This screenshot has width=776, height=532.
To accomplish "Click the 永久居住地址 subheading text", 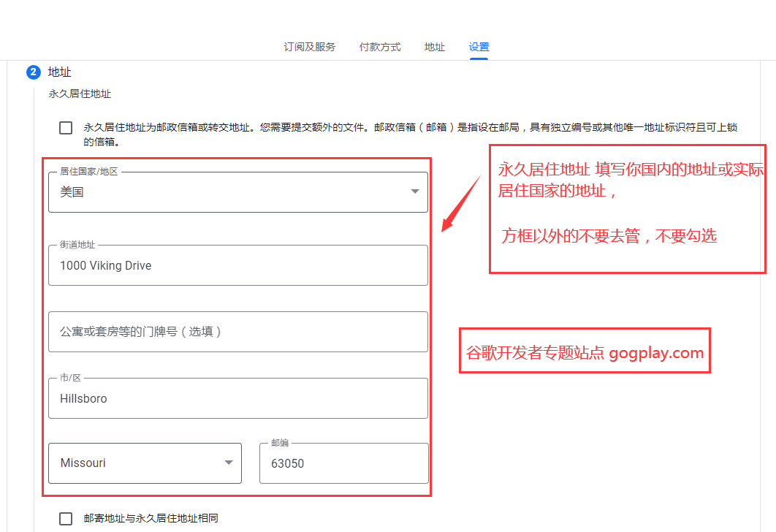I will (x=80, y=94).
